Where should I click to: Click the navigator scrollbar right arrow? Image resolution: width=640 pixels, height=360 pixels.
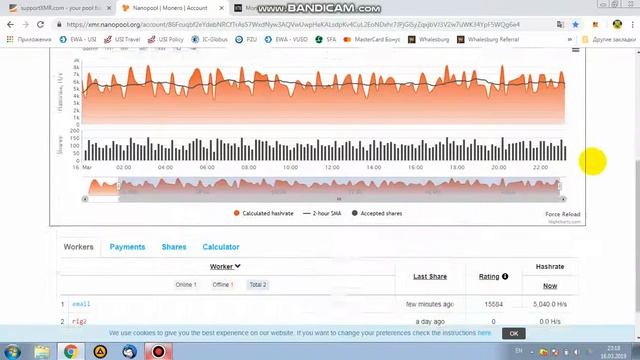(x=563, y=199)
